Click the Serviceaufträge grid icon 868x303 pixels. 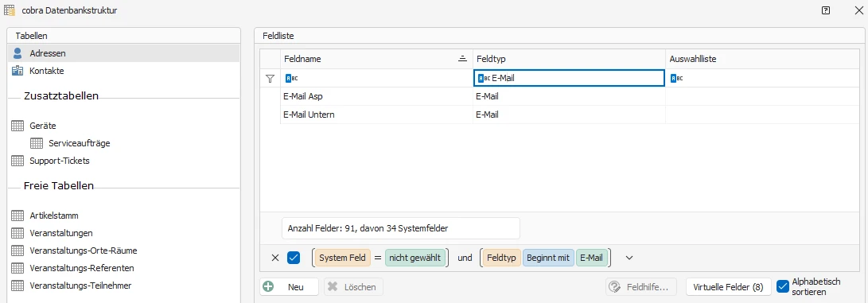(37, 143)
